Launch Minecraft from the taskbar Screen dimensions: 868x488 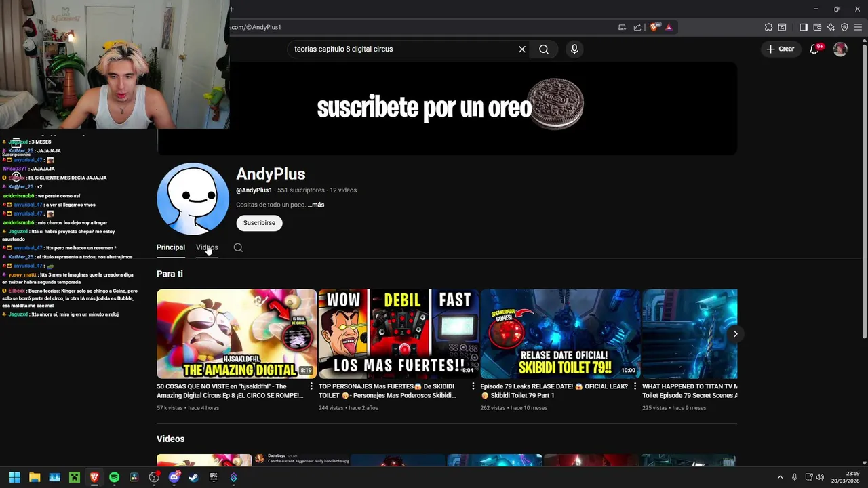pos(75,477)
